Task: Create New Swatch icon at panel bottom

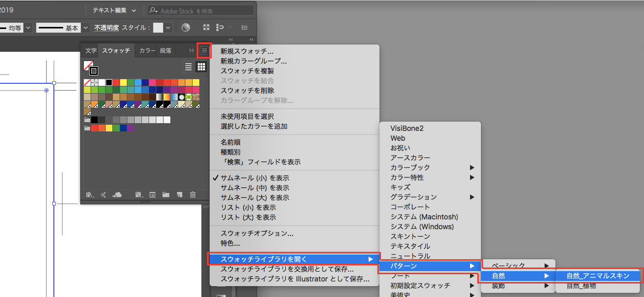Action: coord(179,195)
